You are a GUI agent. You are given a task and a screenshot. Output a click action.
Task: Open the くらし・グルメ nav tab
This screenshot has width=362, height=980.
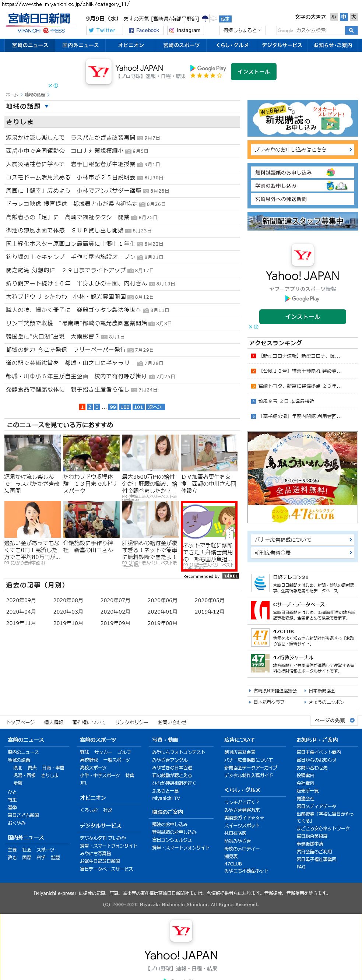click(232, 45)
